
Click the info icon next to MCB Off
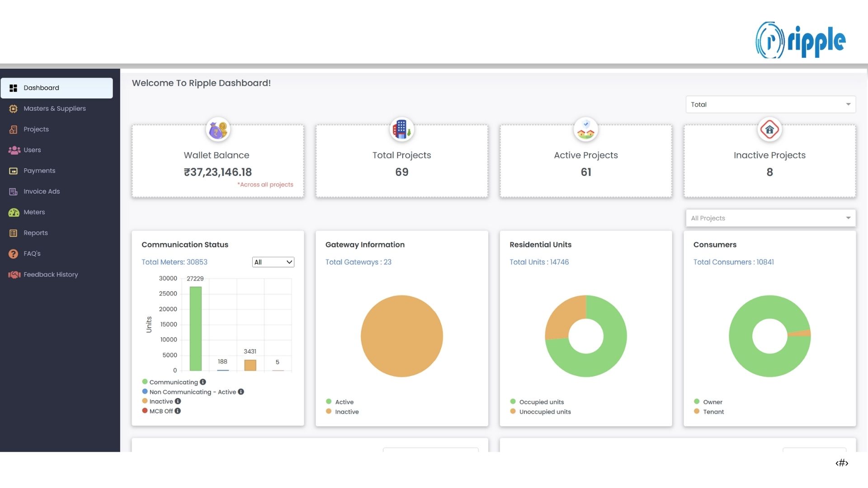click(178, 411)
